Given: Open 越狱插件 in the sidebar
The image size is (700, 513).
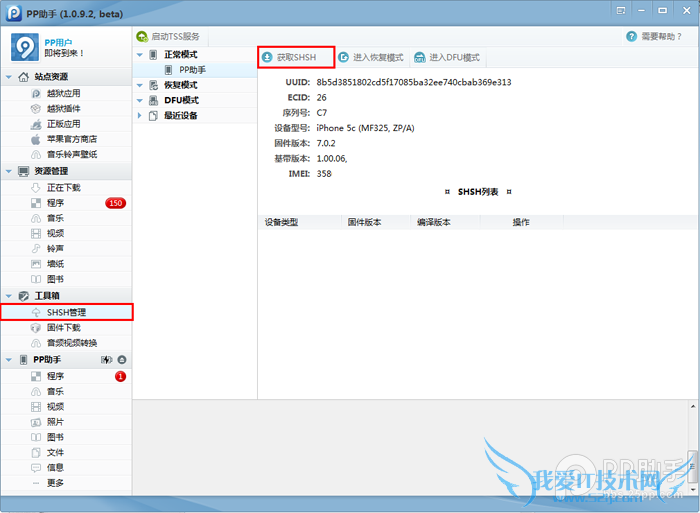Looking at the screenshot, I should click(66, 109).
